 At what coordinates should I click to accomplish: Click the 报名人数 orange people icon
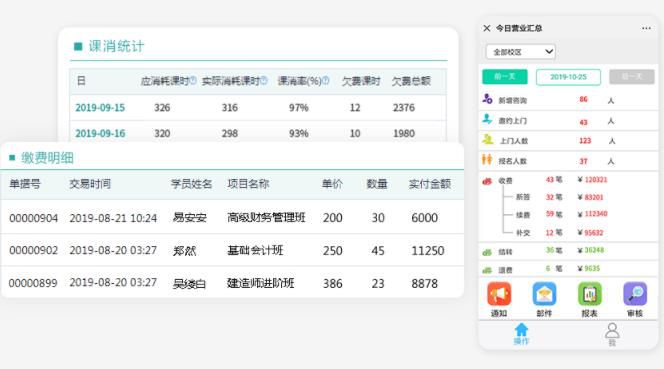click(487, 160)
